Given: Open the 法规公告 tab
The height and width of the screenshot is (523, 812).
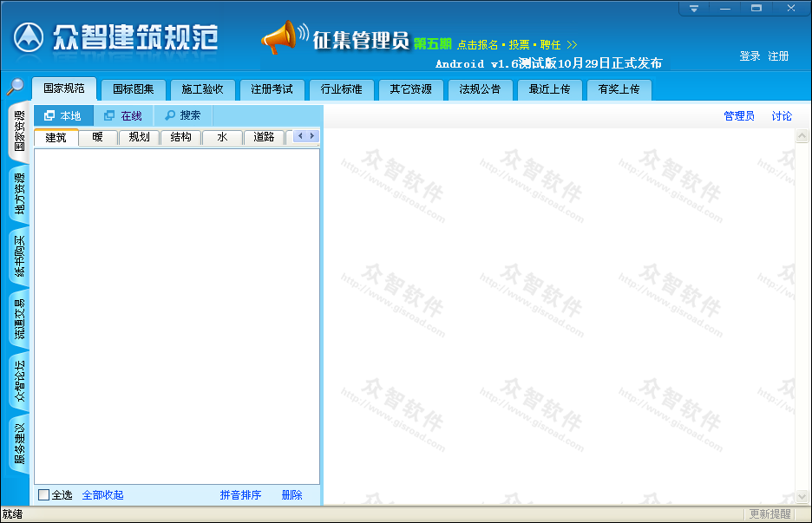Looking at the screenshot, I should [480, 89].
